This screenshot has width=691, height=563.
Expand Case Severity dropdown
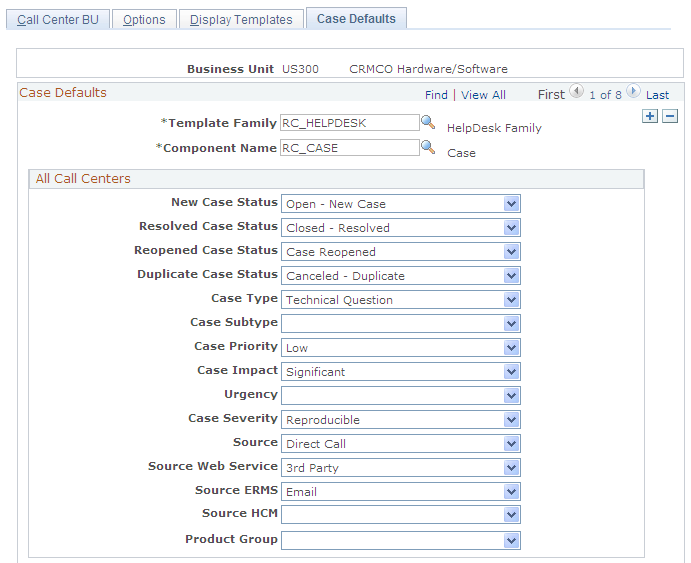(x=401, y=420)
